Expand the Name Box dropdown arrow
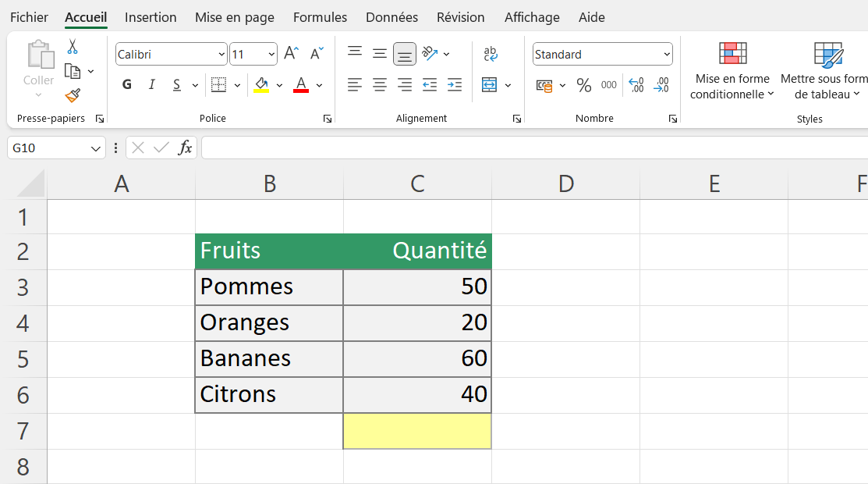This screenshot has width=868, height=484. [96, 148]
